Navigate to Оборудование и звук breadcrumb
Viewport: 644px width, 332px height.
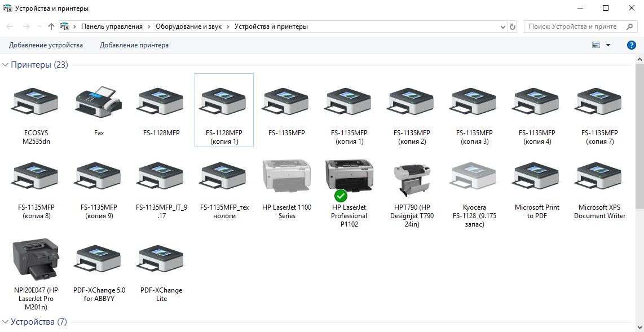point(188,26)
